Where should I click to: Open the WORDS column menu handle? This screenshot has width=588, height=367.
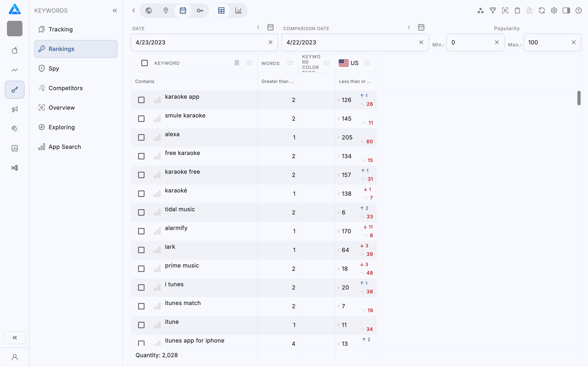(x=290, y=63)
